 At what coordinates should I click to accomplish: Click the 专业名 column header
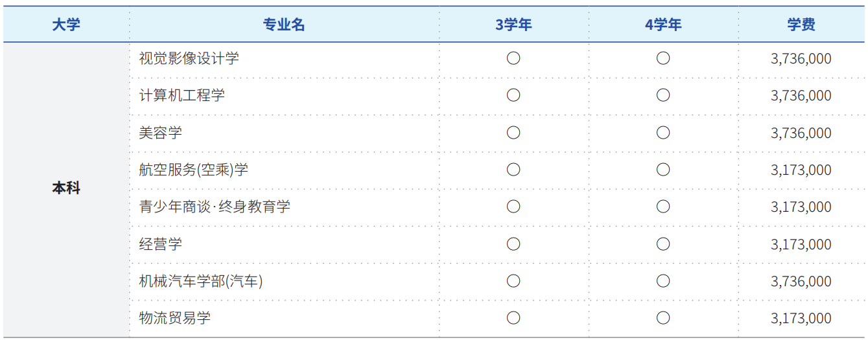(284, 25)
